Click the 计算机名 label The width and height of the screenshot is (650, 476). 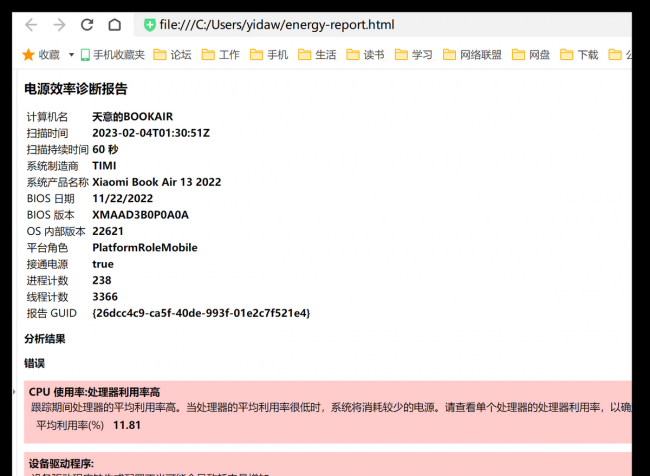coord(47,117)
